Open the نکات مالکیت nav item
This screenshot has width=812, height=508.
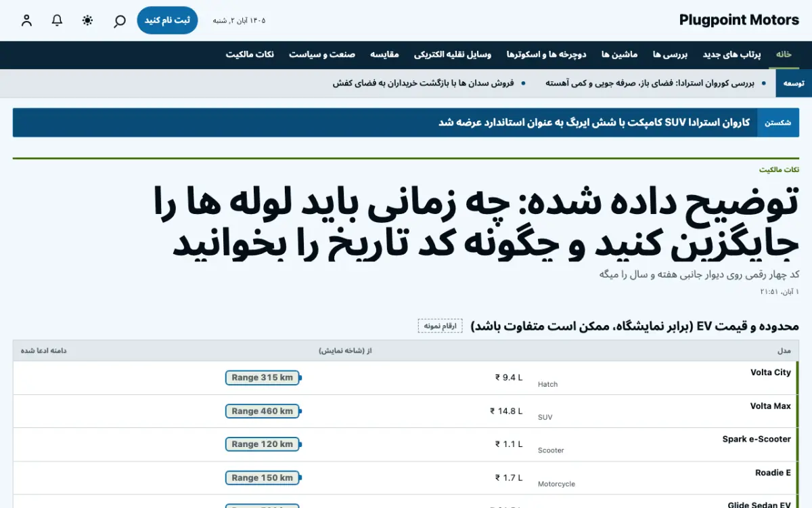pyautogui.click(x=250, y=55)
